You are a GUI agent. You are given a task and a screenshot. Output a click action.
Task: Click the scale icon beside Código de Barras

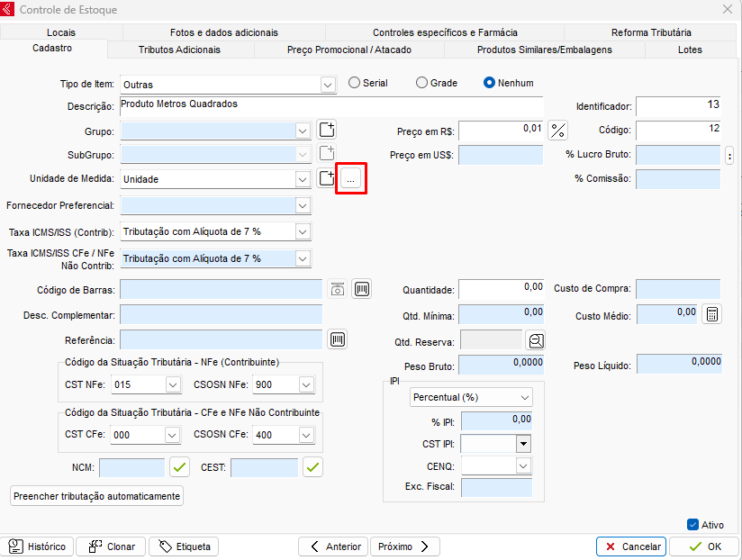338,289
